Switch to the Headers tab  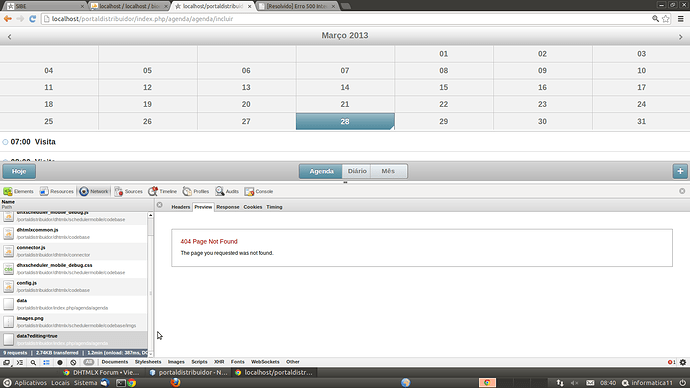[180, 207]
